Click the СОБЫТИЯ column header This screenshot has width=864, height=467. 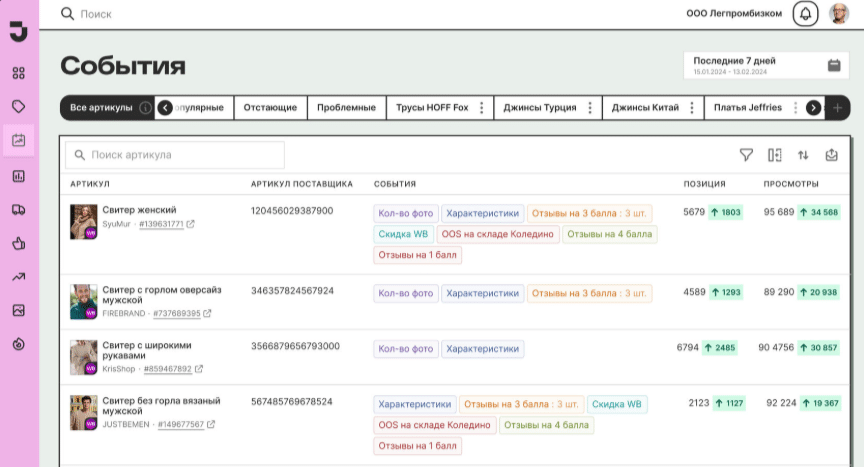pos(395,184)
